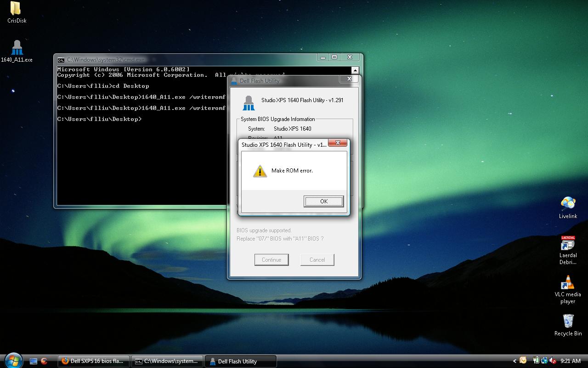Viewport: 588px width, 368px height.
Task: Select the Laerdal Debri... desktop shortcut
Action: (x=568, y=251)
